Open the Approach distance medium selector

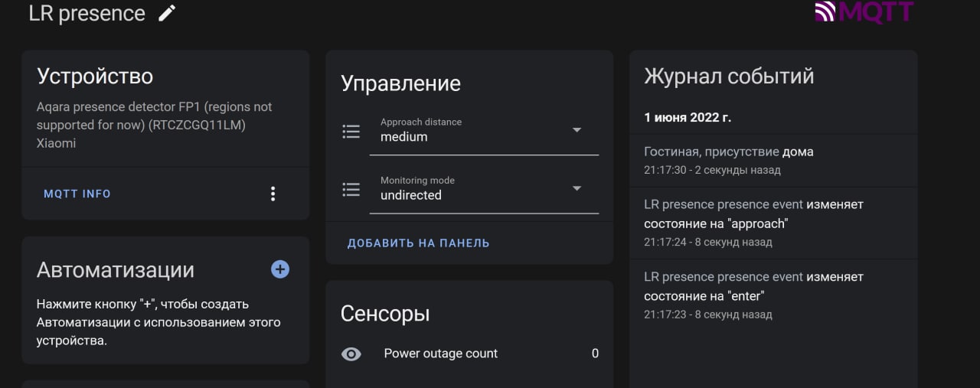484,132
